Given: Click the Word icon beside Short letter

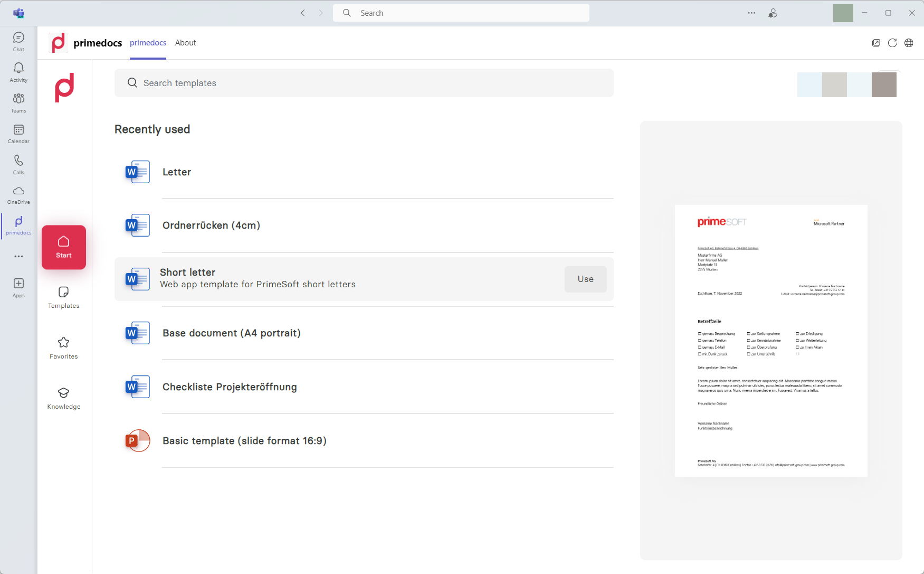Looking at the screenshot, I should pyautogui.click(x=138, y=279).
